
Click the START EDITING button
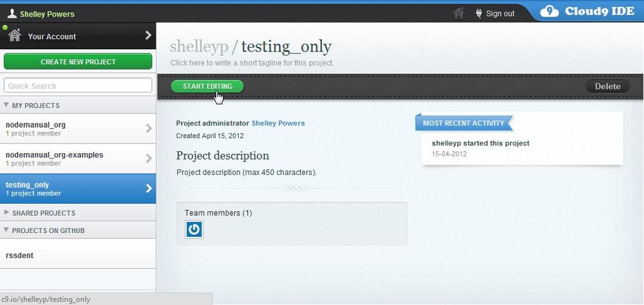click(x=207, y=86)
